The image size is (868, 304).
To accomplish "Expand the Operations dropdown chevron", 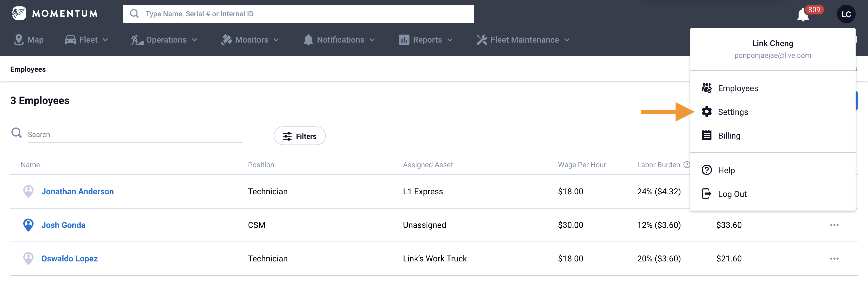I will coord(195,40).
